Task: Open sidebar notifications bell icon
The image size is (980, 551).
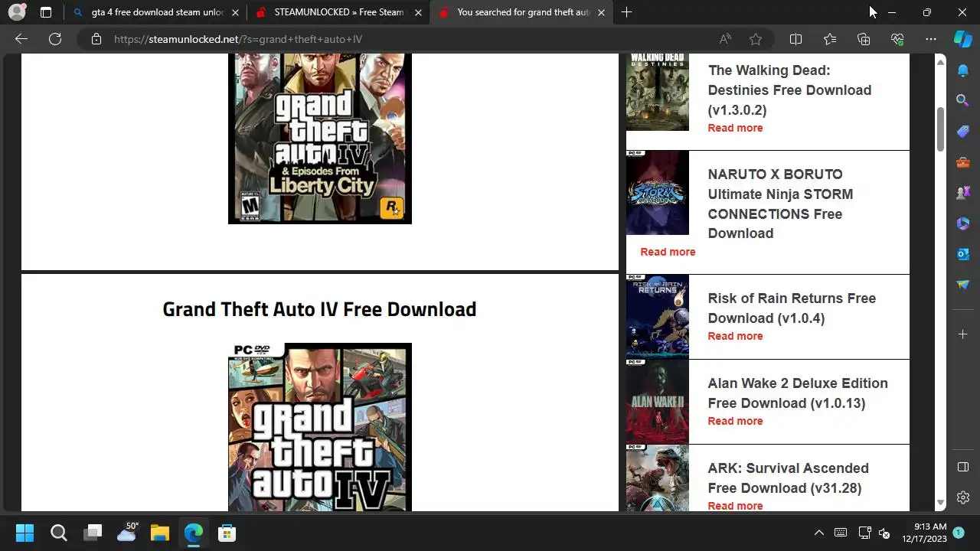Action: pyautogui.click(x=963, y=70)
